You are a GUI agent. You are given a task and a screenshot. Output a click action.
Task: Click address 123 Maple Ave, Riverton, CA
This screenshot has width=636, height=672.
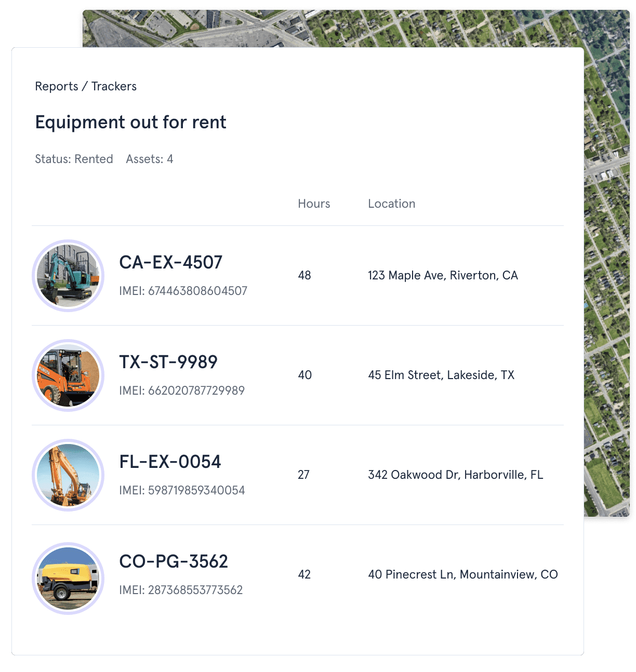click(443, 275)
